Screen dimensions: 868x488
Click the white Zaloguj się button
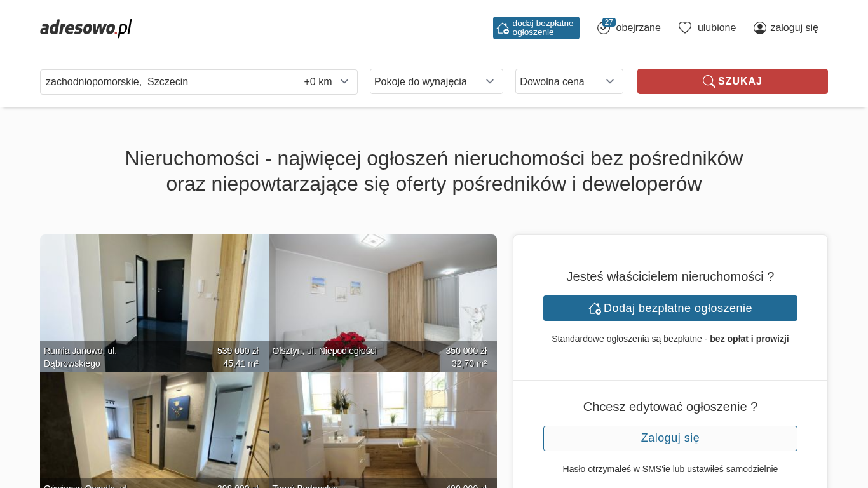click(x=670, y=438)
